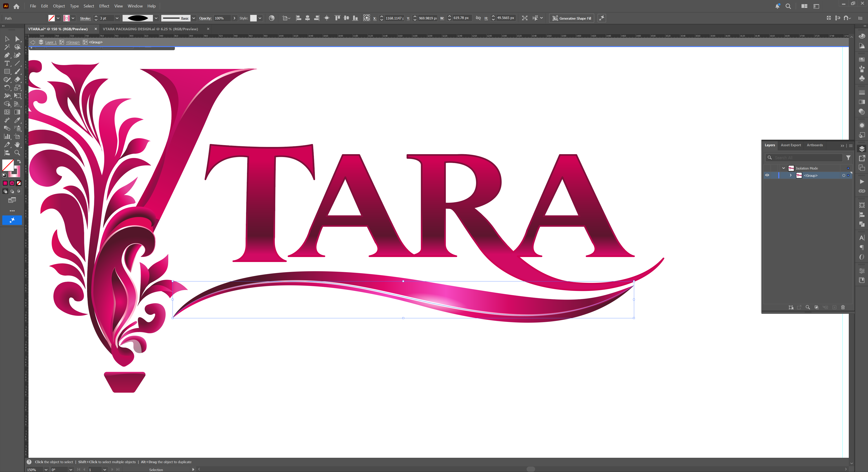Select the Selection tool arrow

point(7,39)
